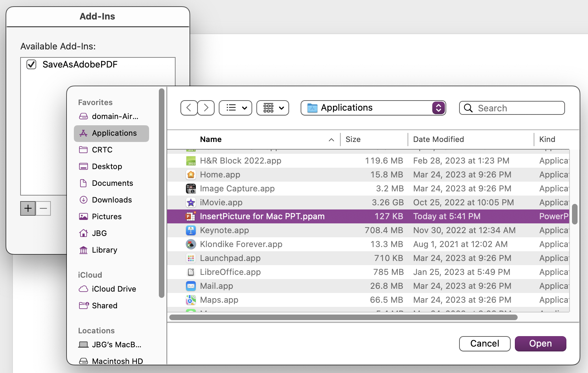Click the Mail.app envelope icon
The height and width of the screenshot is (373, 588).
(191, 286)
